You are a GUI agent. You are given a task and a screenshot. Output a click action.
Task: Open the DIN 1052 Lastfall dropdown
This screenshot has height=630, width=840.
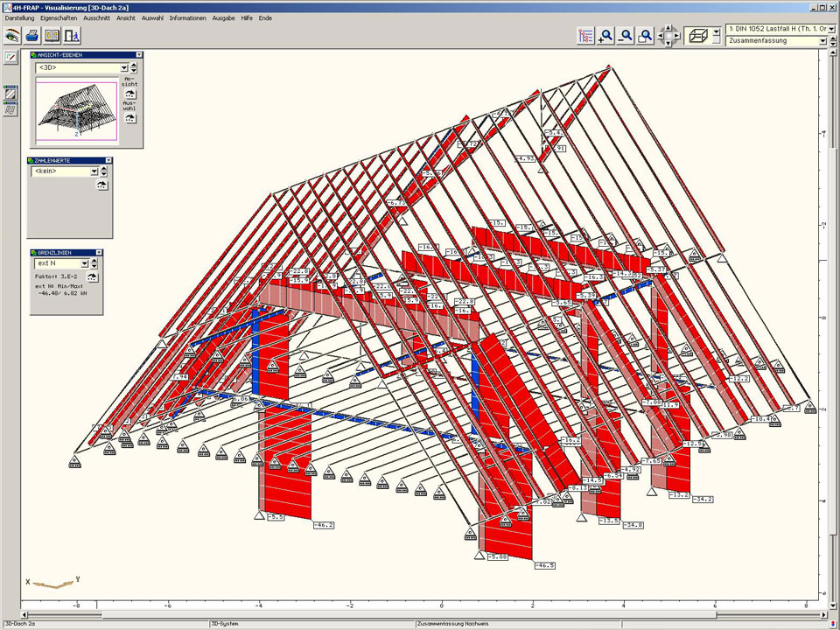click(830, 30)
